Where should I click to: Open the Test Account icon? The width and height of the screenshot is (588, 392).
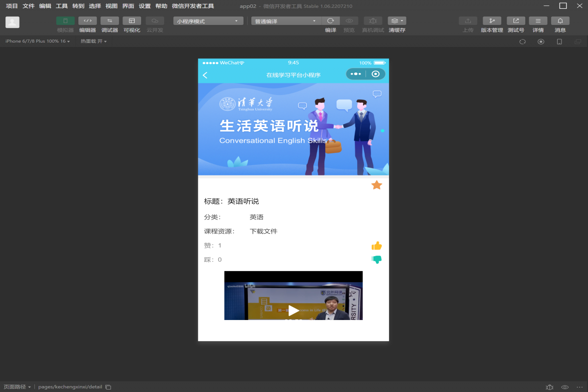coord(515,21)
